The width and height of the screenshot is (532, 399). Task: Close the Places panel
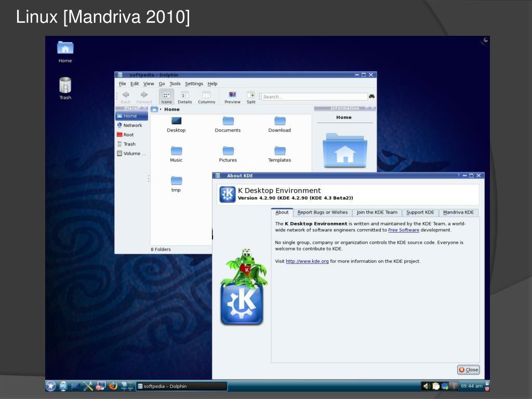coord(145,108)
